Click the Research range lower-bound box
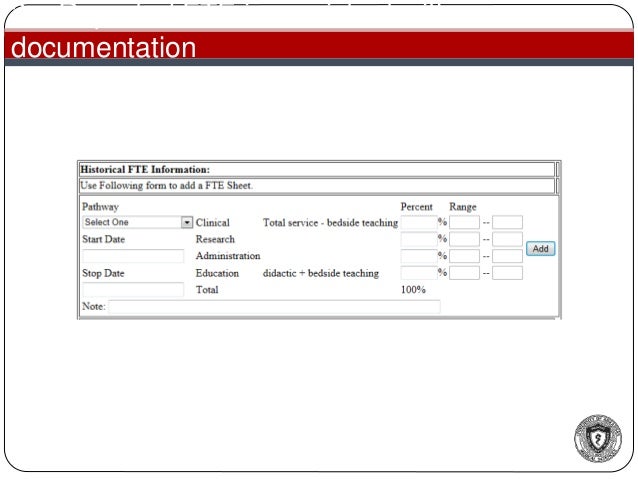This screenshot has width=638, height=479. point(464,240)
